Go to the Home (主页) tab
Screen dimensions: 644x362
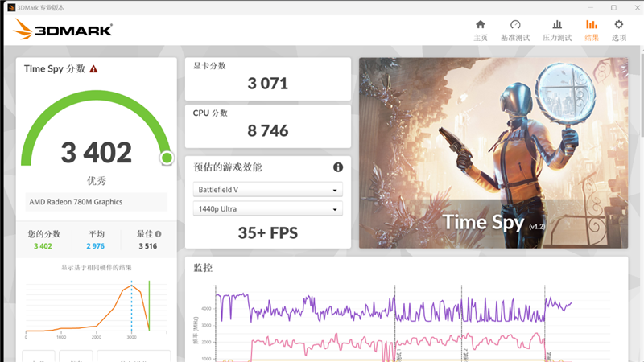tap(480, 31)
